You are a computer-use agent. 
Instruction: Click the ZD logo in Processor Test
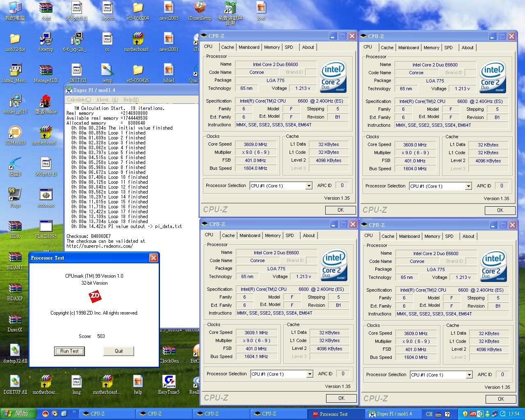point(95,296)
